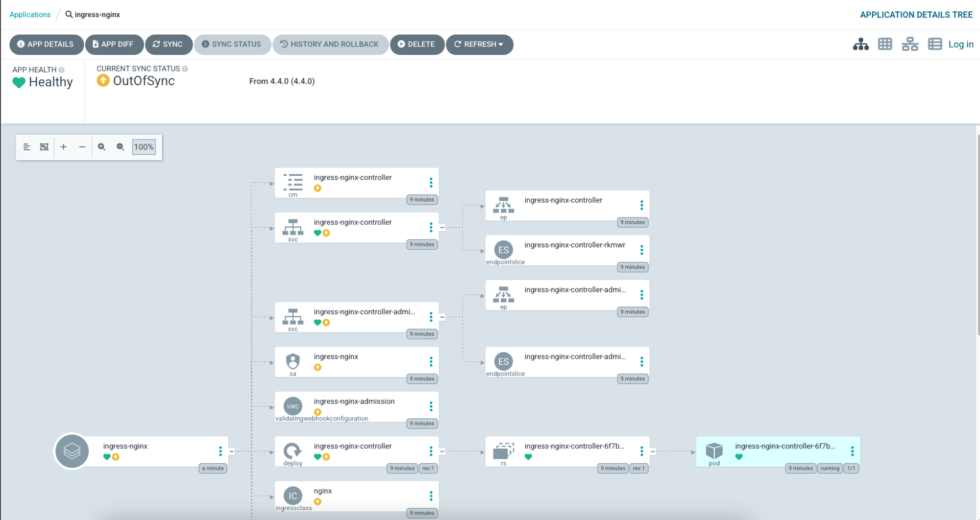Click the 'a minute' badge on ingress-nginx
This screenshot has width=980, height=520.
pos(213,468)
